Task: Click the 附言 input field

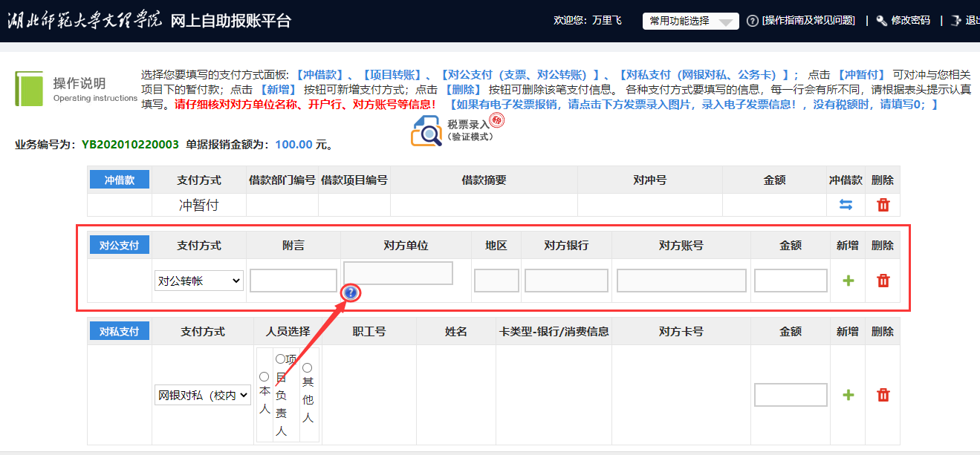Action: tap(293, 281)
